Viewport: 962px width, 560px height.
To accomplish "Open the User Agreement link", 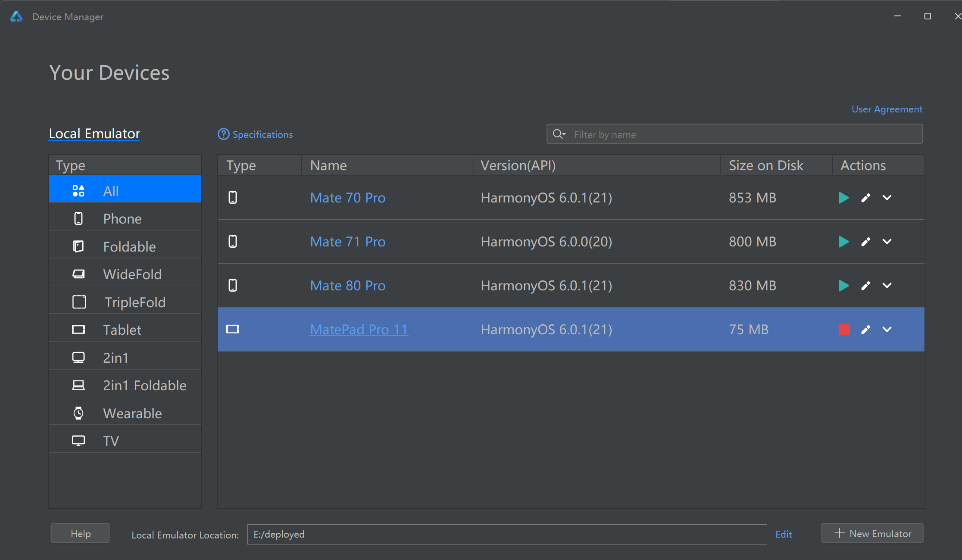I will point(887,109).
